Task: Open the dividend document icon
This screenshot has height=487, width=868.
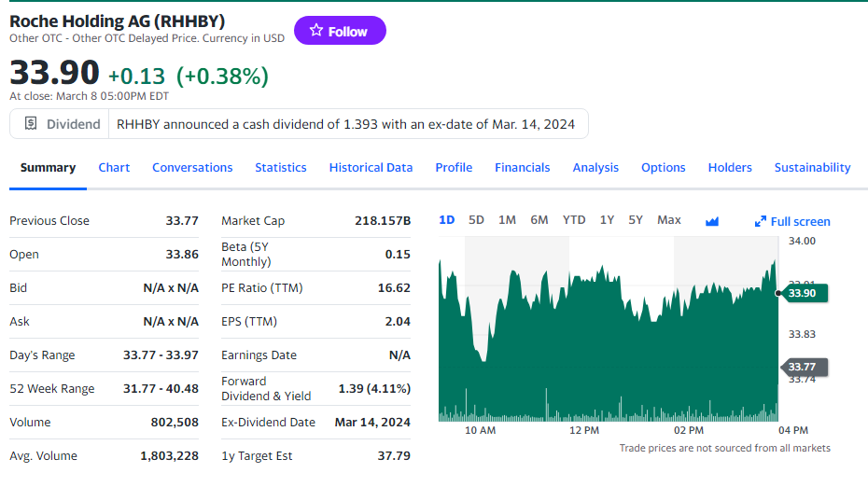Action: [x=31, y=123]
